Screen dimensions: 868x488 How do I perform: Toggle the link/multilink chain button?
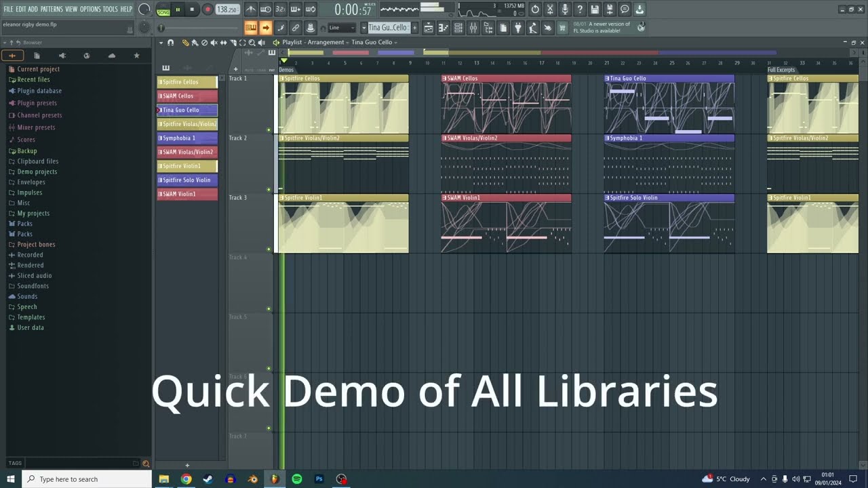pyautogui.click(x=295, y=28)
